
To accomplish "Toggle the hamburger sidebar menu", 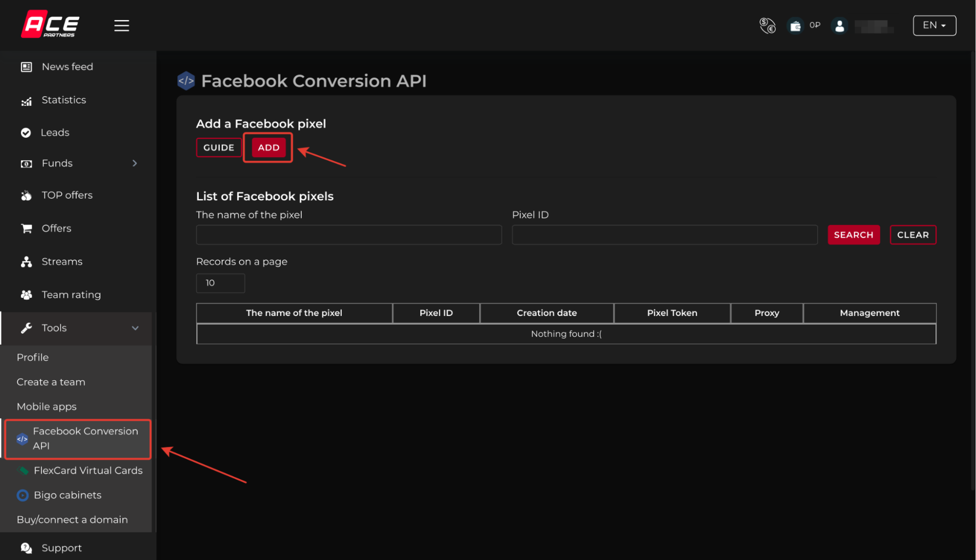I will (x=122, y=25).
